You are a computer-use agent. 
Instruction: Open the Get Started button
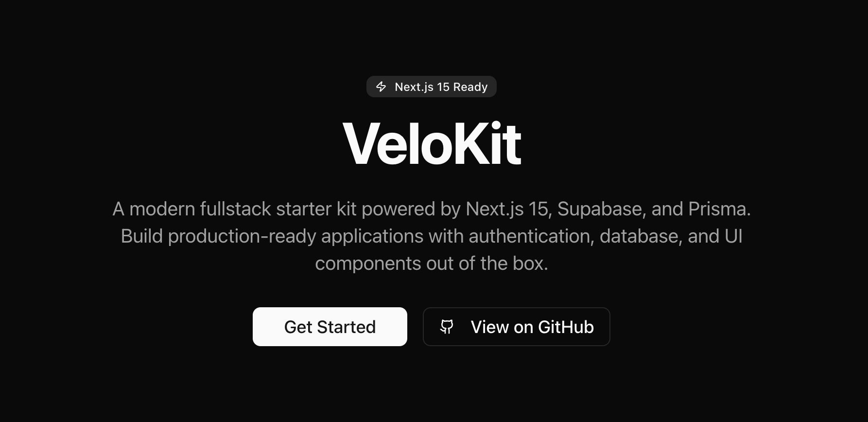click(330, 327)
